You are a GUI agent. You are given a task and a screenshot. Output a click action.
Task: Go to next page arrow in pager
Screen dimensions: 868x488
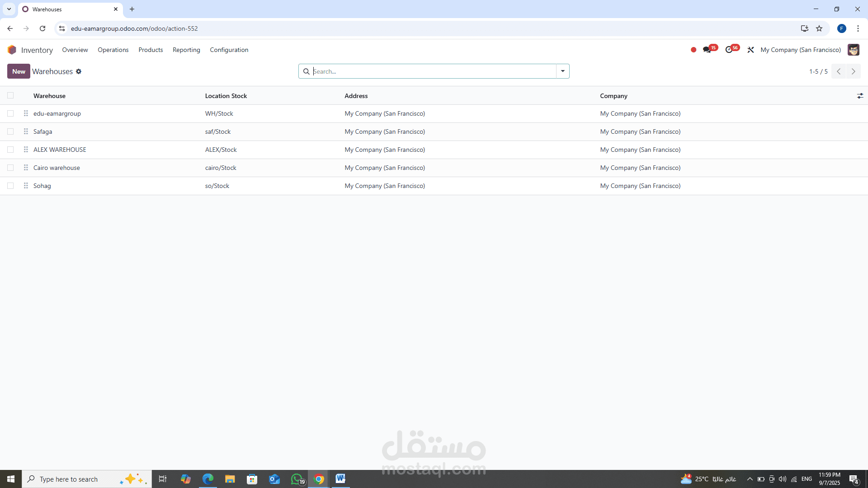[x=853, y=71]
